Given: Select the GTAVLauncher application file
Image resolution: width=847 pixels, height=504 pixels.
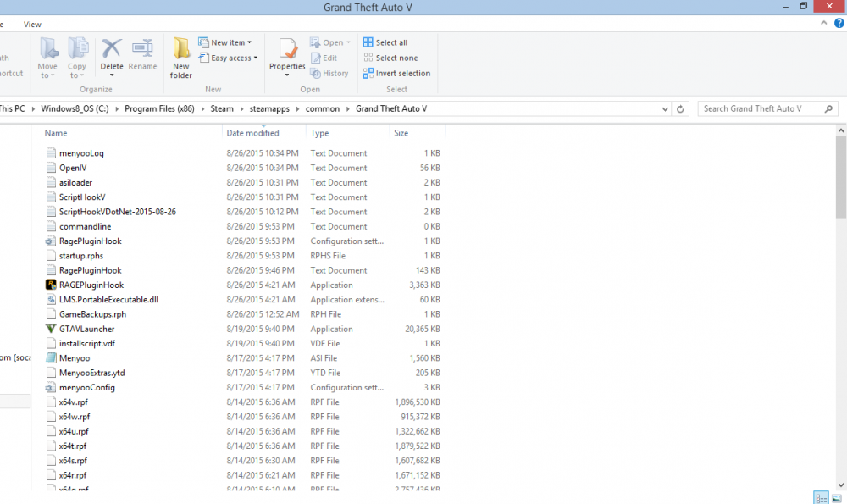Looking at the screenshot, I should pos(86,330).
